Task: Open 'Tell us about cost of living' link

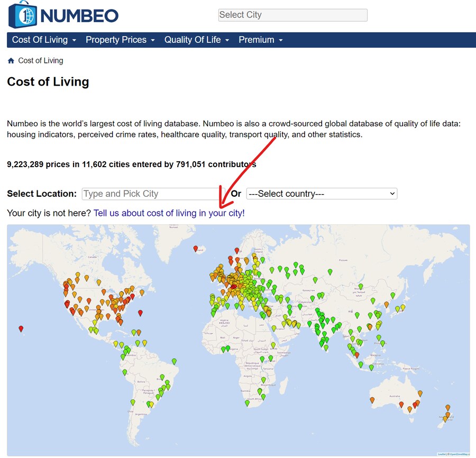Action: pyautogui.click(x=169, y=213)
